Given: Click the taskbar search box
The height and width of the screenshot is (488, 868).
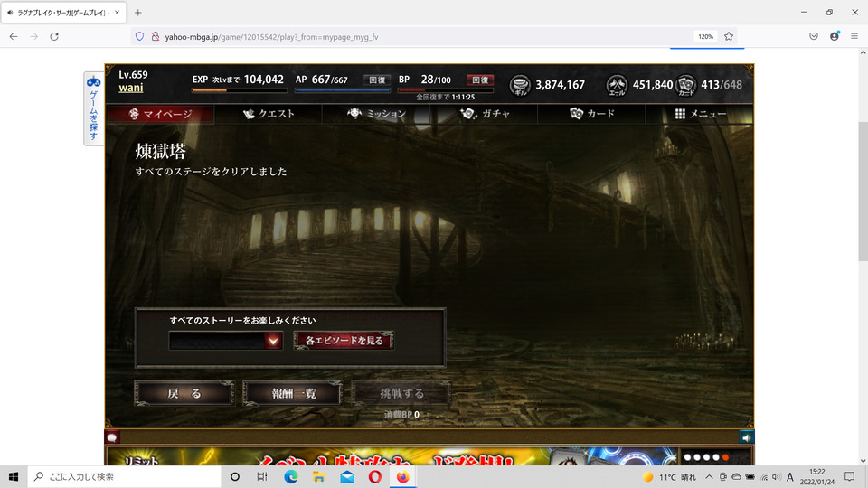Looking at the screenshot, I should [124, 476].
